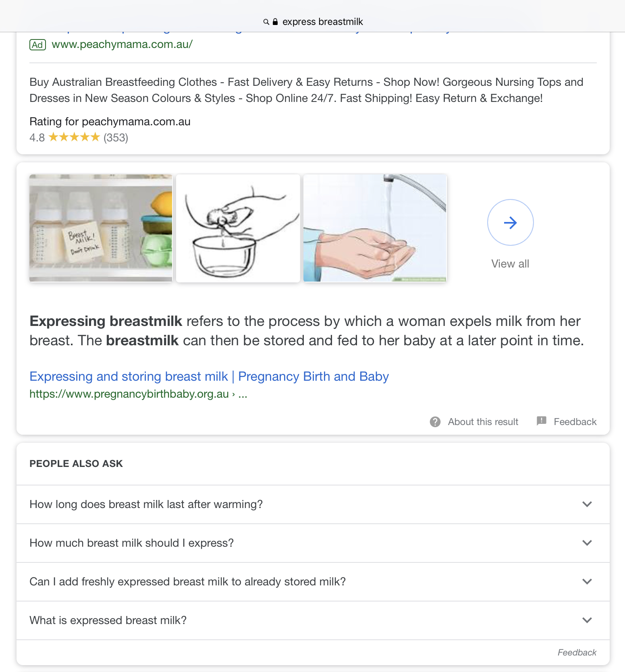Click the question mark About this result icon

point(435,422)
